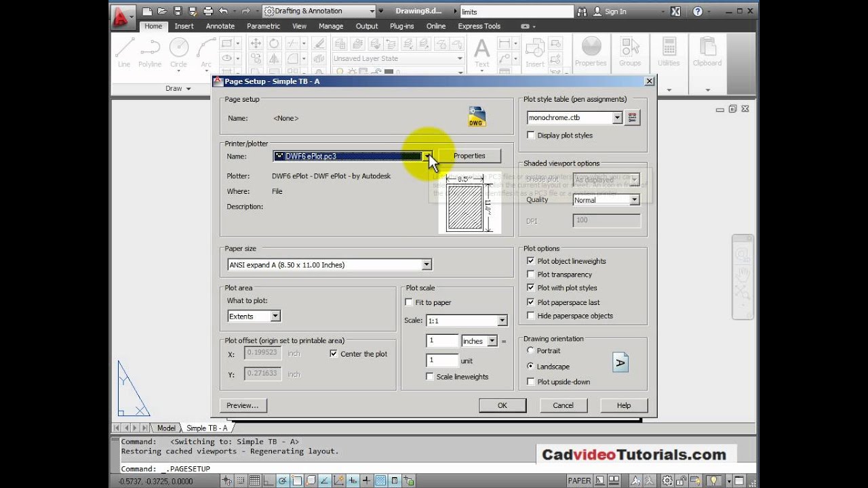This screenshot has height=488, width=868.
Task: Check Hide paperspace objects
Action: [x=531, y=316]
